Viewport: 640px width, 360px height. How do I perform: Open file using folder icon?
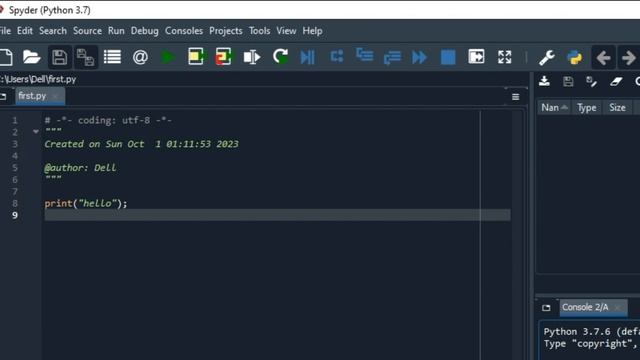[x=31, y=57]
